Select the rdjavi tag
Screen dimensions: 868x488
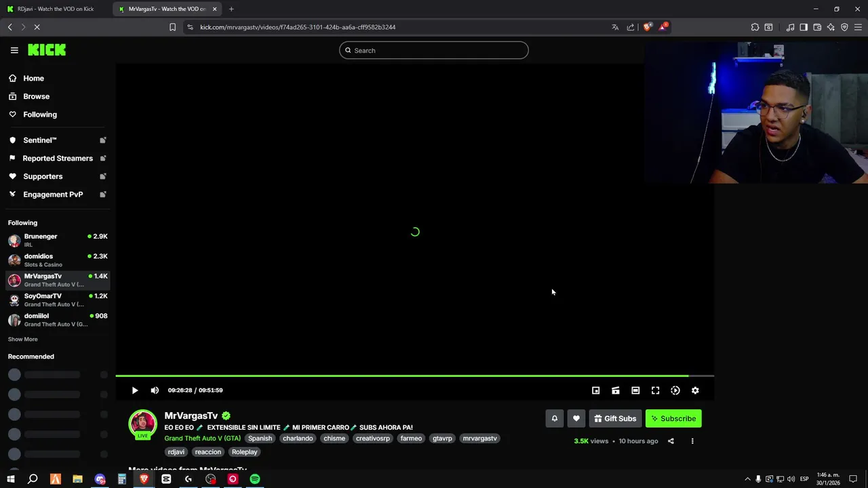(x=176, y=452)
